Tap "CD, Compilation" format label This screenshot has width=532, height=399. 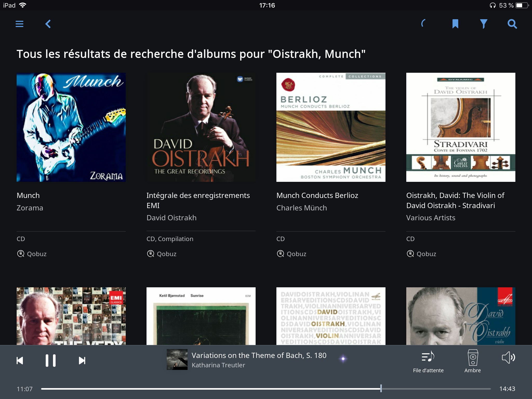coord(170,239)
